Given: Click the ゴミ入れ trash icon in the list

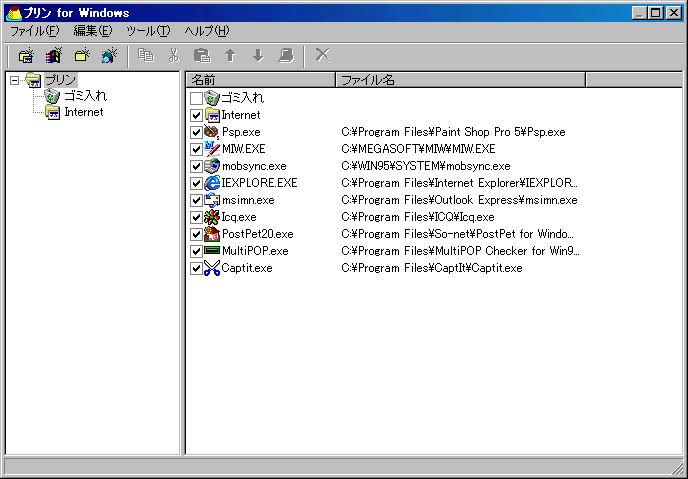Looking at the screenshot, I should 212,98.
